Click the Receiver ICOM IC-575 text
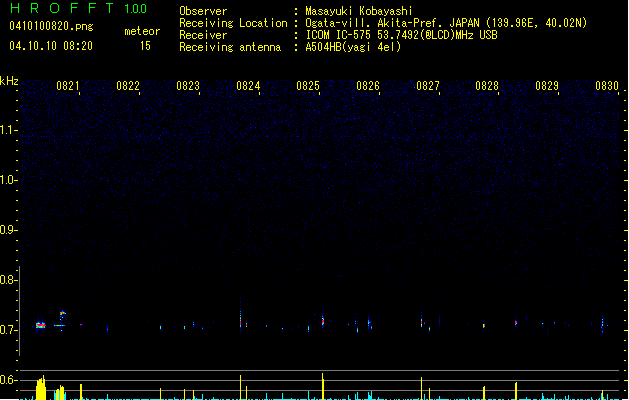 click(x=402, y=35)
